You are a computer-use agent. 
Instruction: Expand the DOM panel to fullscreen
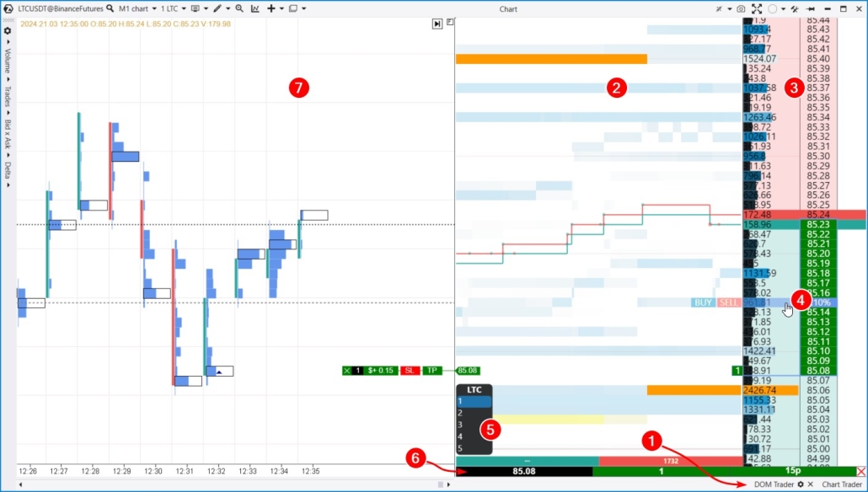tap(757, 8)
